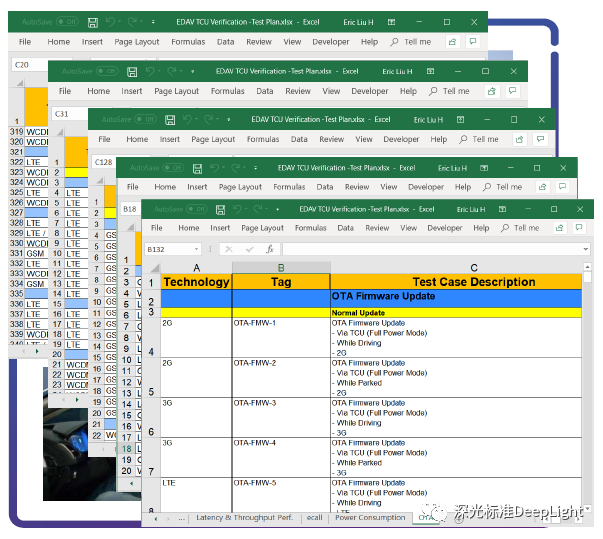Select the OTA-FMW-3 cell

tap(281, 418)
